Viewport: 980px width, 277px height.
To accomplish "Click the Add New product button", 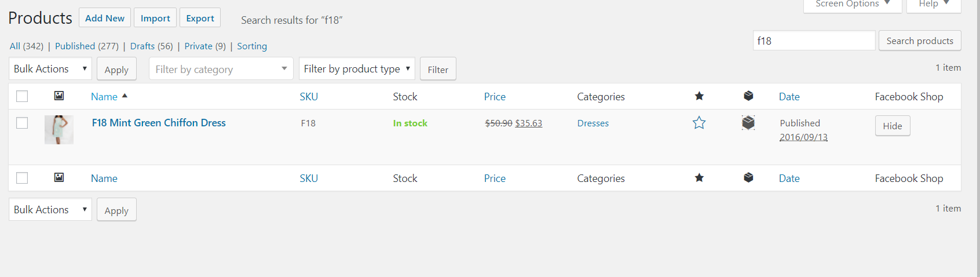I will 105,18.
